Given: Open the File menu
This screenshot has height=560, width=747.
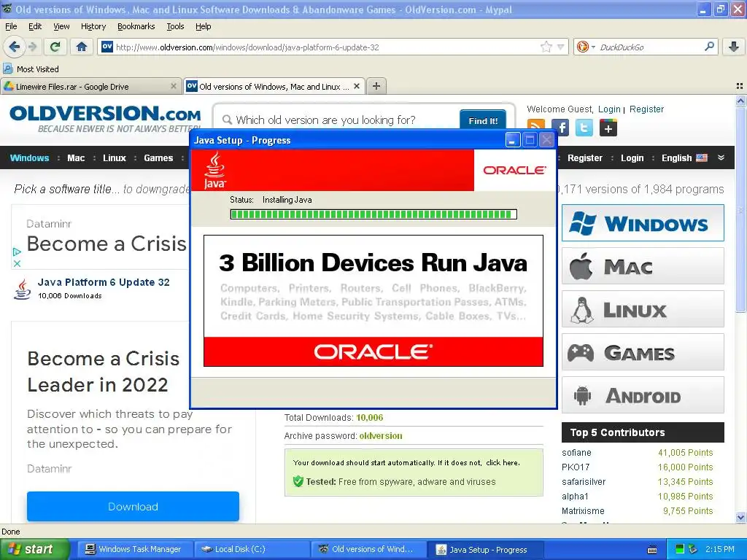Looking at the screenshot, I should click(x=11, y=26).
